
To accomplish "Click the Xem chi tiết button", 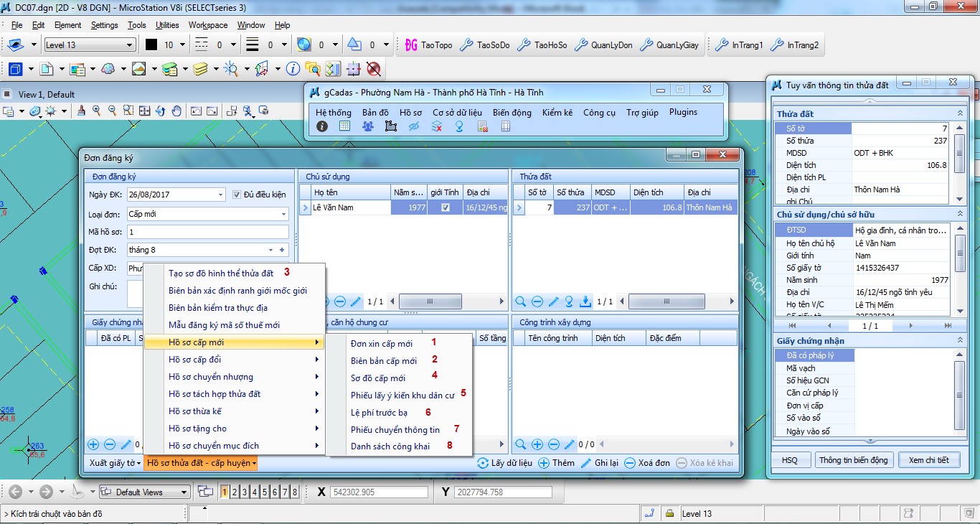I will click(x=928, y=460).
